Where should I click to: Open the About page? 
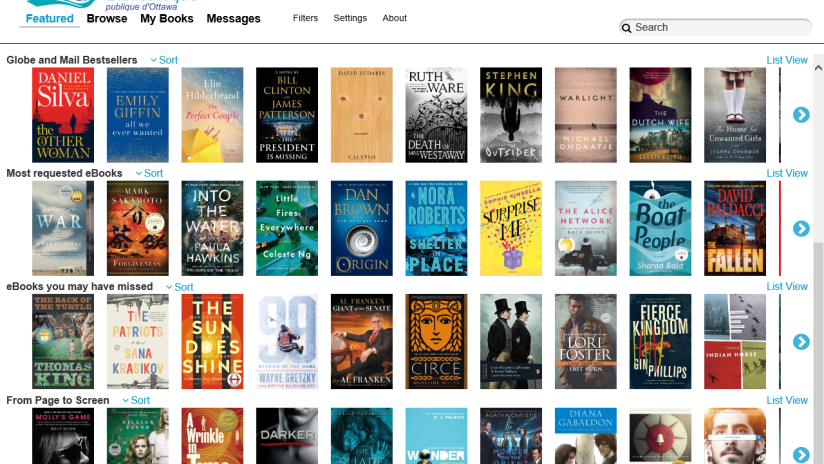[394, 18]
